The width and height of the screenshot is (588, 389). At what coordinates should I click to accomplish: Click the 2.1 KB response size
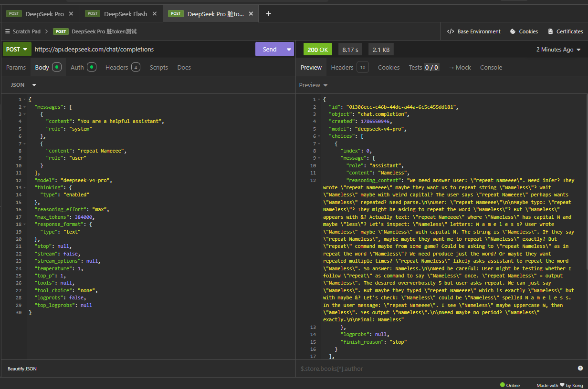[x=381, y=49]
